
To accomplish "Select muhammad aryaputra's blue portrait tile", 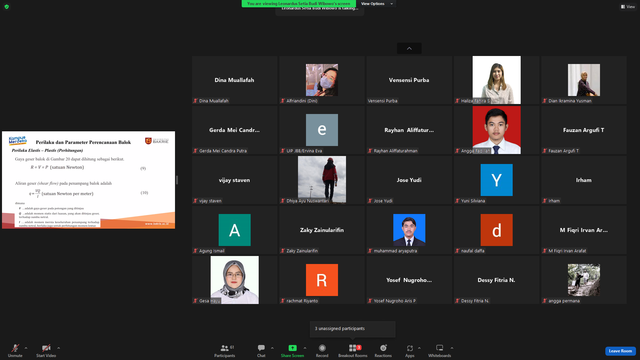I will (409, 230).
